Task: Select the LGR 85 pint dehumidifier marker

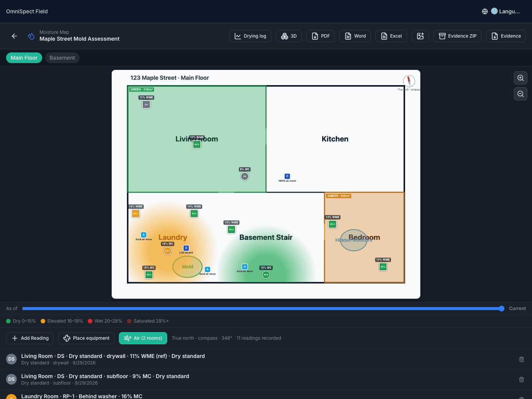Action: pyautogui.click(x=186, y=248)
